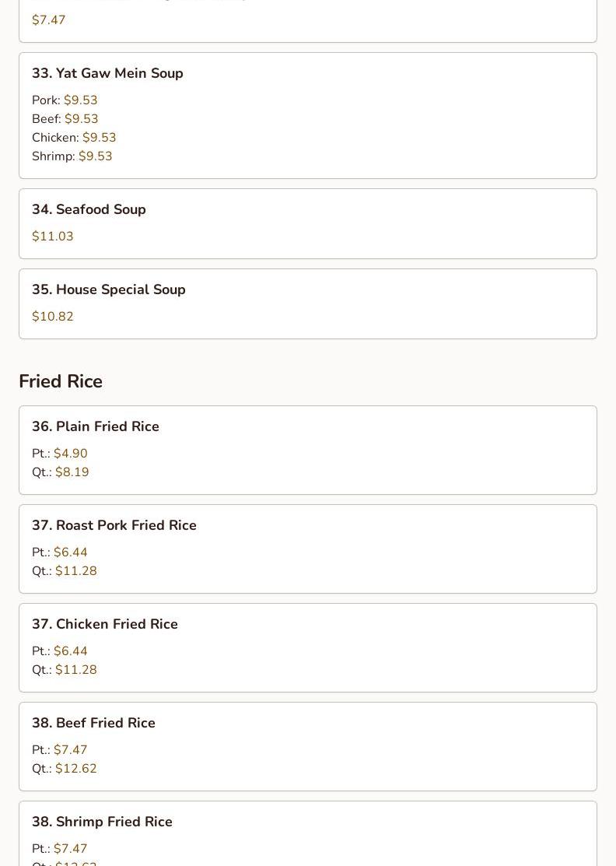Choose Beef option under Yat Gaw Mein
The image size is (616, 866).
(x=65, y=119)
